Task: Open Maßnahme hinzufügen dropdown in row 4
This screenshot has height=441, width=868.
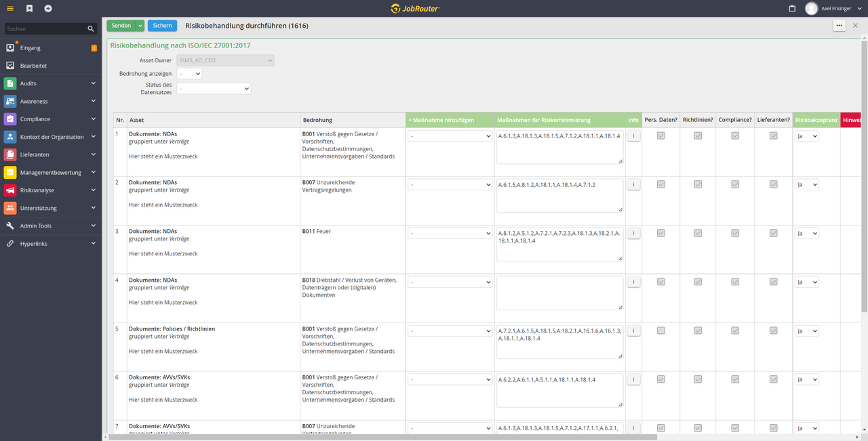Action: (x=450, y=282)
